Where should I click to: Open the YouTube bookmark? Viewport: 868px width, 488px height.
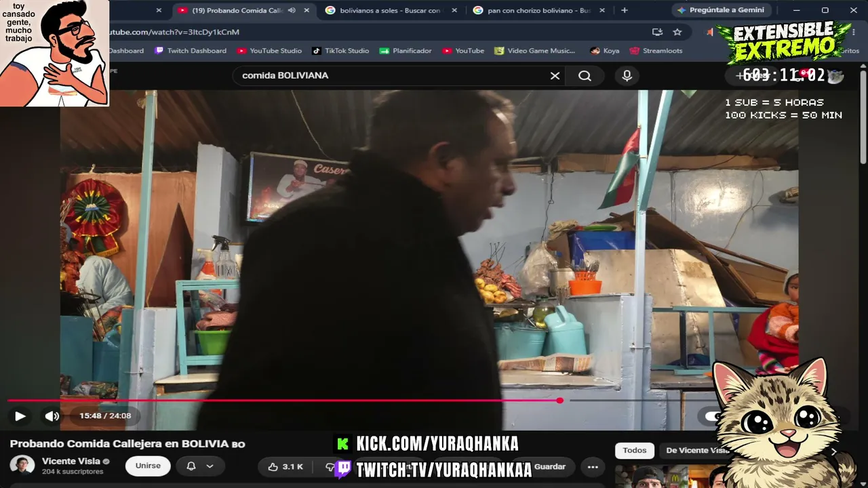coord(462,51)
